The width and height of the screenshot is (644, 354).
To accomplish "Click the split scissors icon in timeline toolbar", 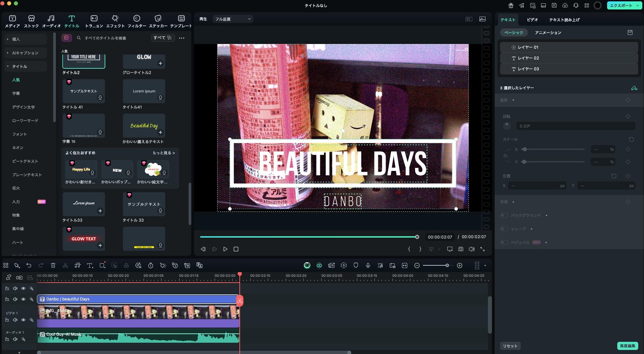I will point(65,265).
